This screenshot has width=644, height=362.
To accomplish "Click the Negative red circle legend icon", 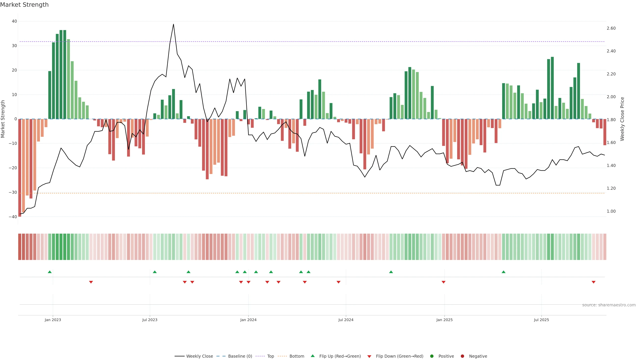I will pos(462,356).
